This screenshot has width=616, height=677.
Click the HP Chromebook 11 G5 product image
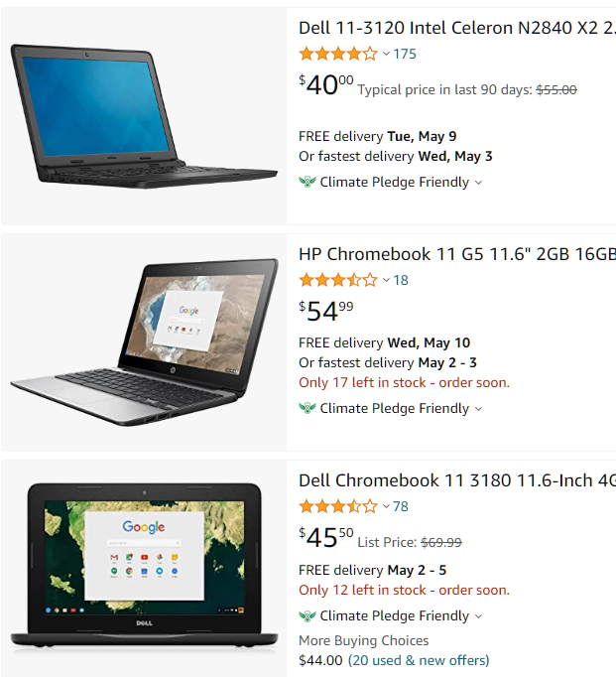click(x=144, y=341)
